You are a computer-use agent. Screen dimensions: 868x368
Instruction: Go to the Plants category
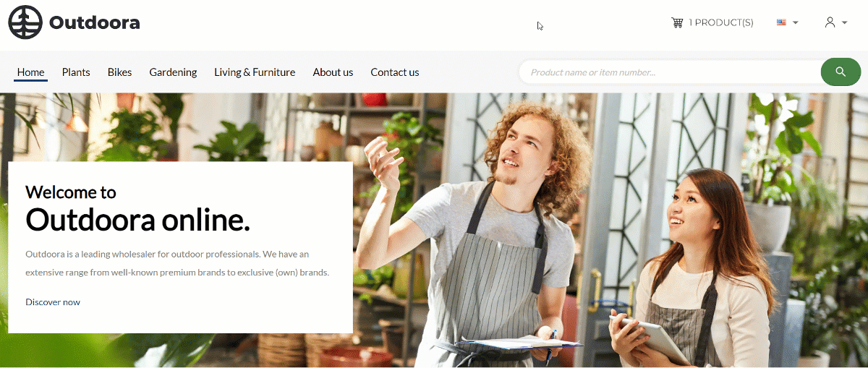76,72
